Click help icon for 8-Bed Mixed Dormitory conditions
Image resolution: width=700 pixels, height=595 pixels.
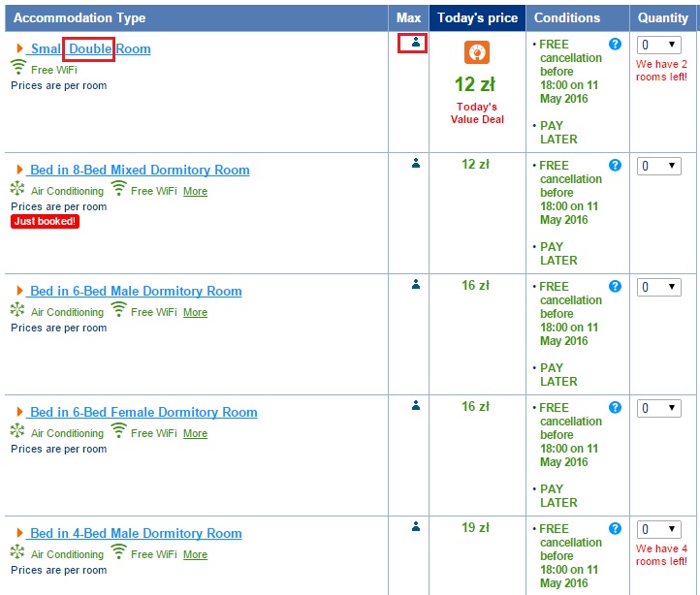coord(615,165)
